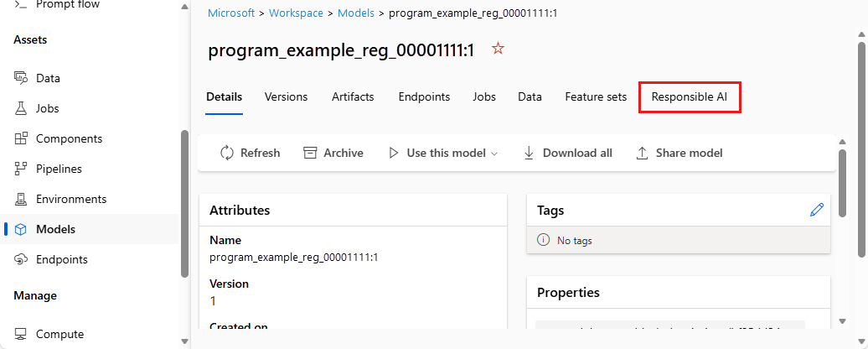Click the Endpoints icon in sidebar
868x349 pixels.
[x=20, y=259]
